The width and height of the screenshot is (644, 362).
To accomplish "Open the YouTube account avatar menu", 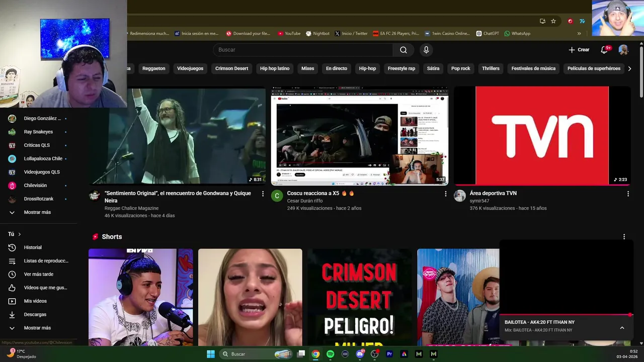I will (623, 50).
